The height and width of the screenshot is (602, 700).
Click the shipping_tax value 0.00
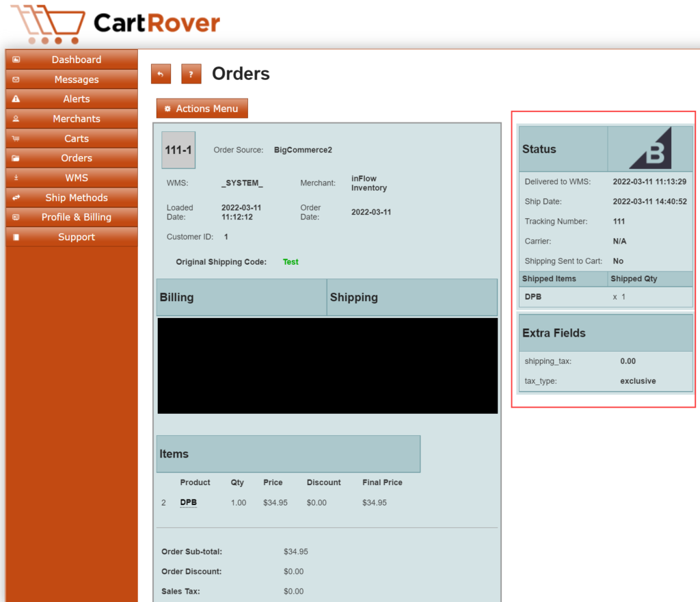(x=628, y=361)
